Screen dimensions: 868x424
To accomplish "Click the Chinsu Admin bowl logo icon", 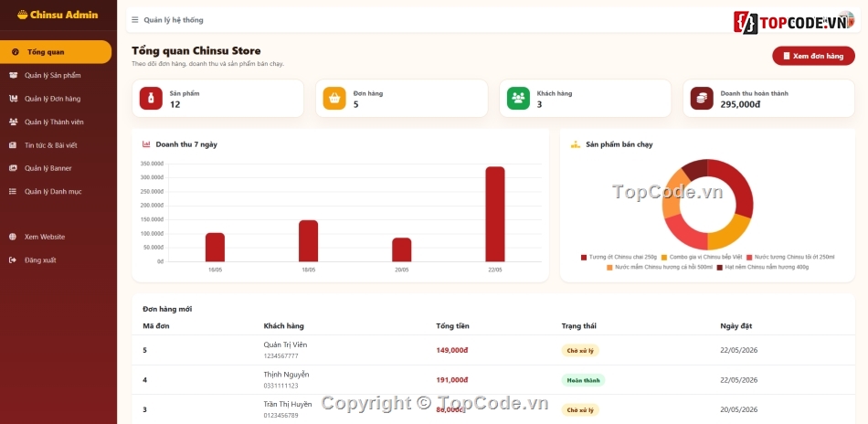I will click(22, 15).
